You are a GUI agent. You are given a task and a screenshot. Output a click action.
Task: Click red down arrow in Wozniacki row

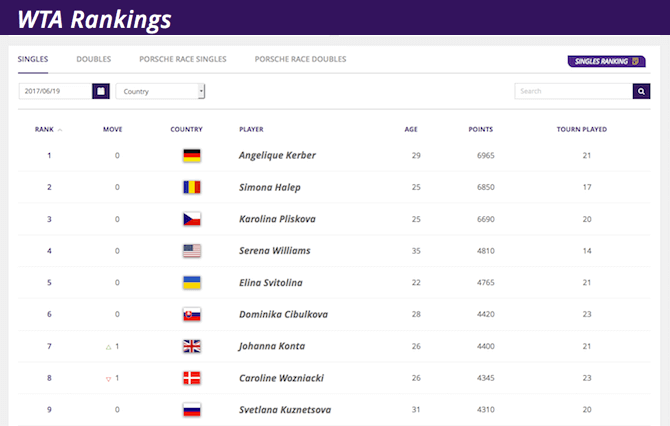point(109,379)
